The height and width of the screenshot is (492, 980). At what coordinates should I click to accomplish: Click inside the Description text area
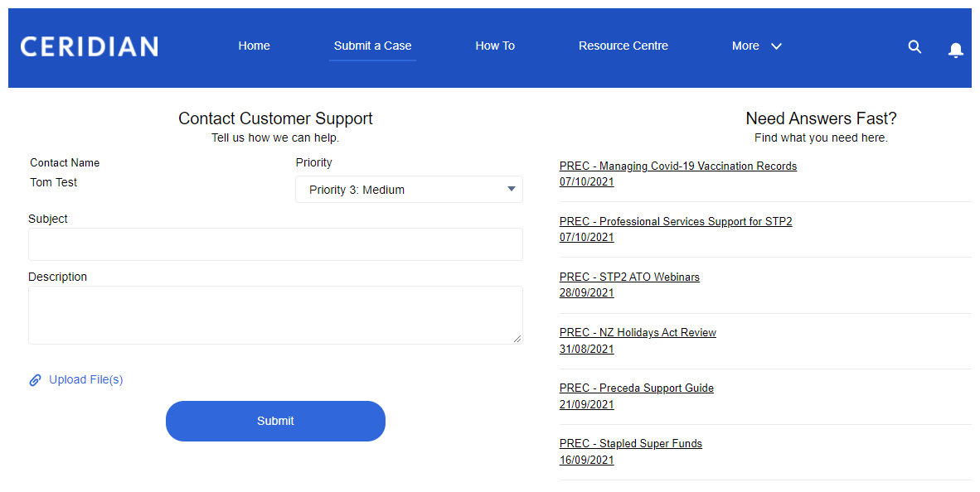point(275,315)
